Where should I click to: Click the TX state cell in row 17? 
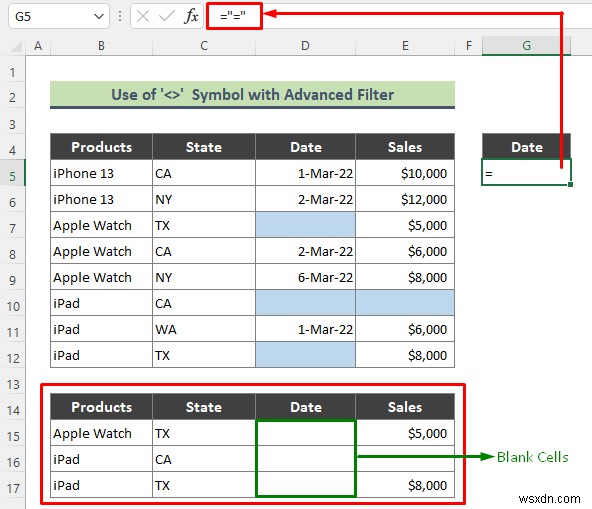[x=204, y=485]
